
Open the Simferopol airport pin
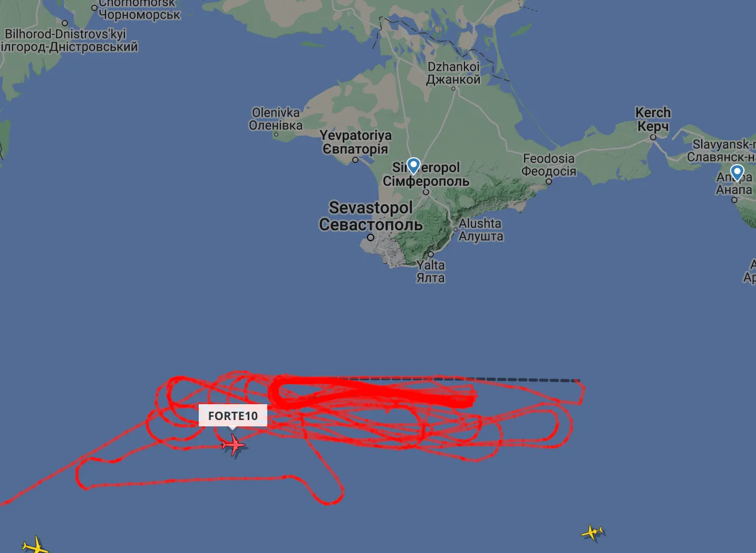(x=414, y=166)
